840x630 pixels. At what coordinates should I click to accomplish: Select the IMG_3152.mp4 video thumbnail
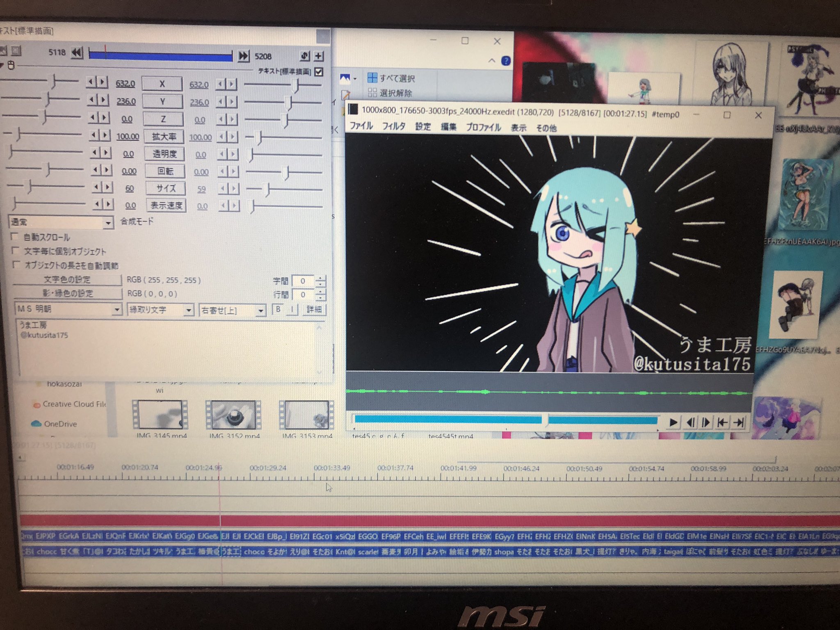(x=233, y=415)
